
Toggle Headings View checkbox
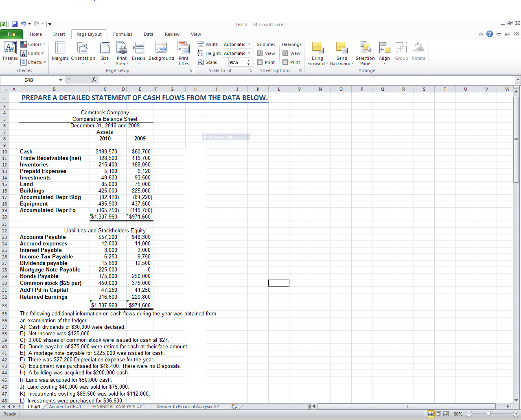[x=285, y=53]
